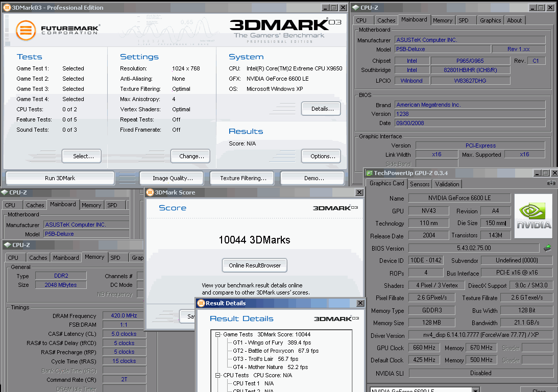Click the Default Clock 425 MHz field
Image resolution: width=558 pixels, height=392 pixels.
[424, 360]
